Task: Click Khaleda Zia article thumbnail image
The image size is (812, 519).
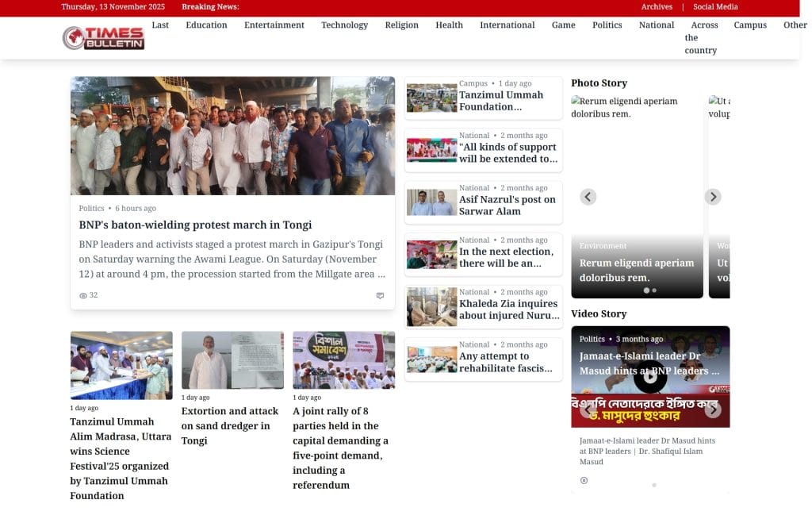Action: pyautogui.click(x=431, y=307)
